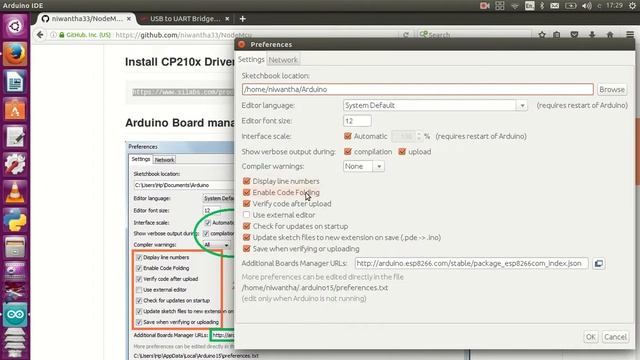Open the text editor dock icon
Screen dimensions: 640x360
point(15,137)
